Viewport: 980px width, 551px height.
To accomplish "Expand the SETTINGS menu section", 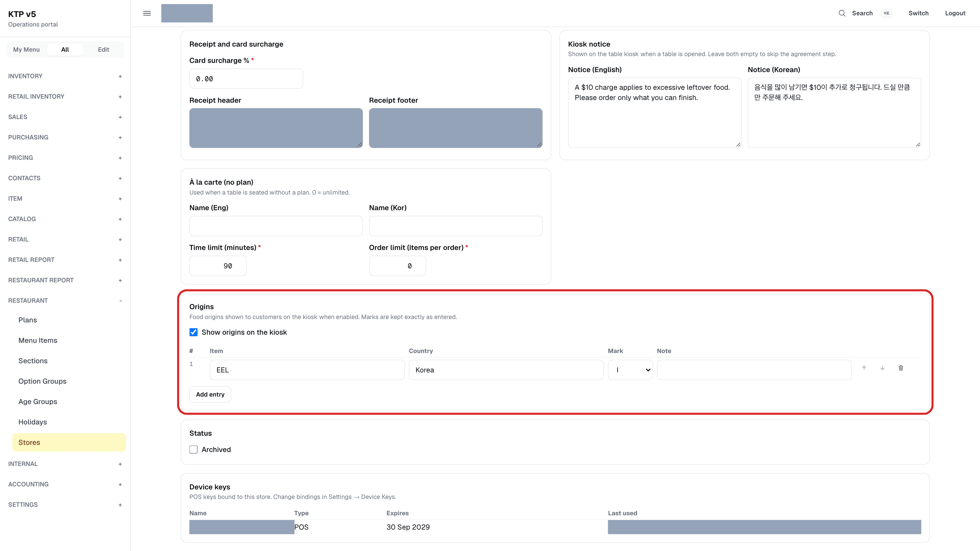I will pyautogui.click(x=65, y=505).
